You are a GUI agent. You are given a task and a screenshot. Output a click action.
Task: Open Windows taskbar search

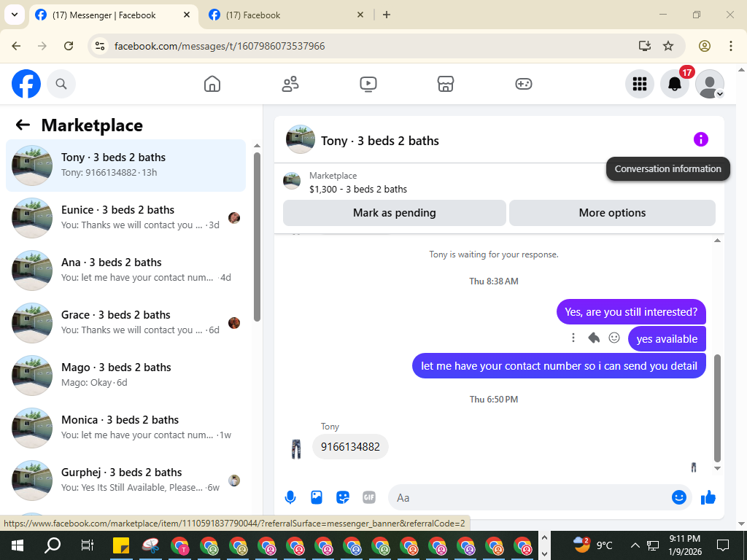pos(53,545)
